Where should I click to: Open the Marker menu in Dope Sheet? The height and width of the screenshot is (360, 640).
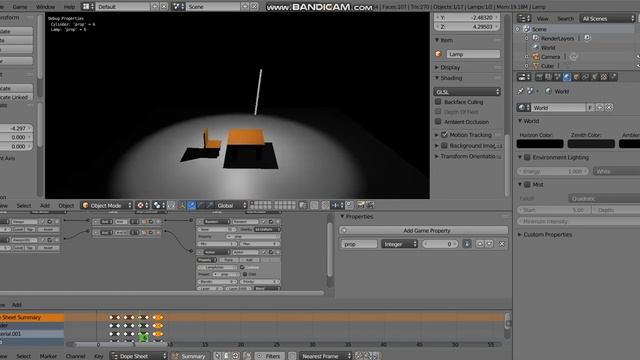[x=48, y=356]
